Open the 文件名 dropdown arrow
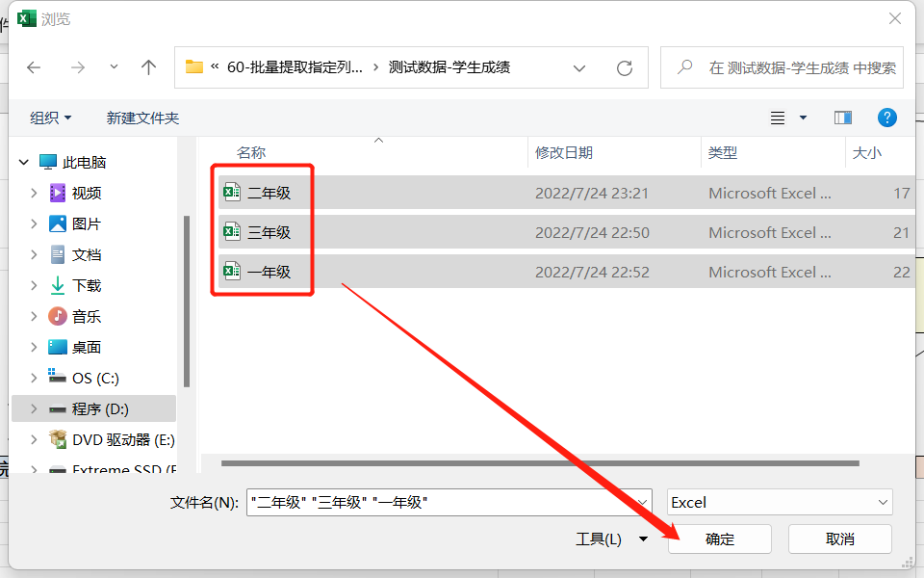The image size is (924, 578). 643,503
